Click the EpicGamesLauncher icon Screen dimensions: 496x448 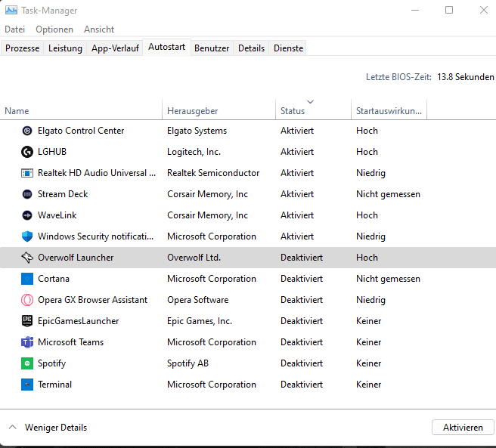(27, 321)
